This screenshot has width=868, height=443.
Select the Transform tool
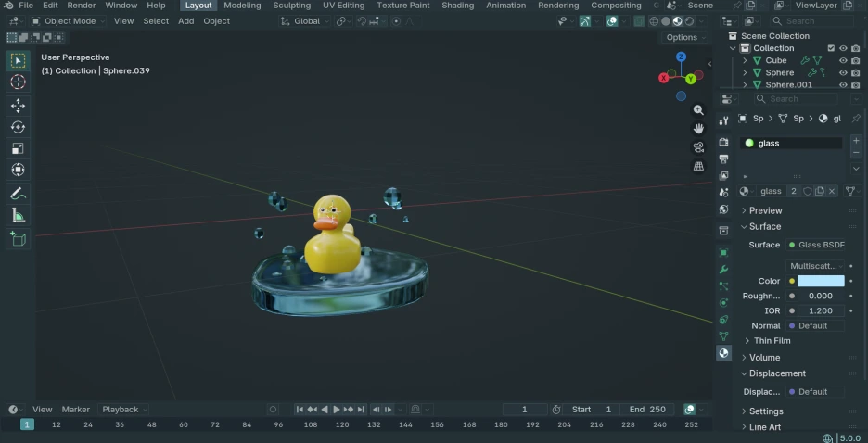point(19,170)
